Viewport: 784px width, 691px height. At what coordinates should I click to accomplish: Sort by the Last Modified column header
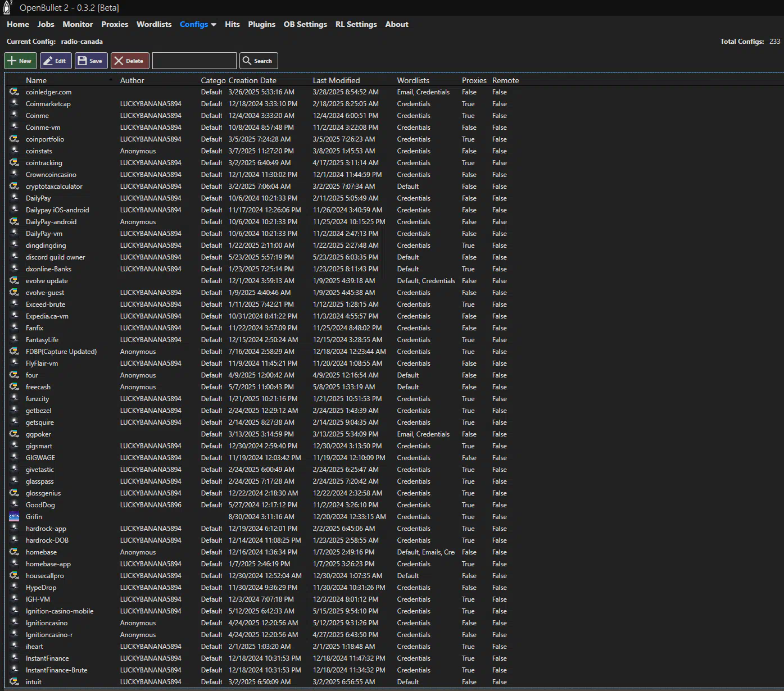336,80
